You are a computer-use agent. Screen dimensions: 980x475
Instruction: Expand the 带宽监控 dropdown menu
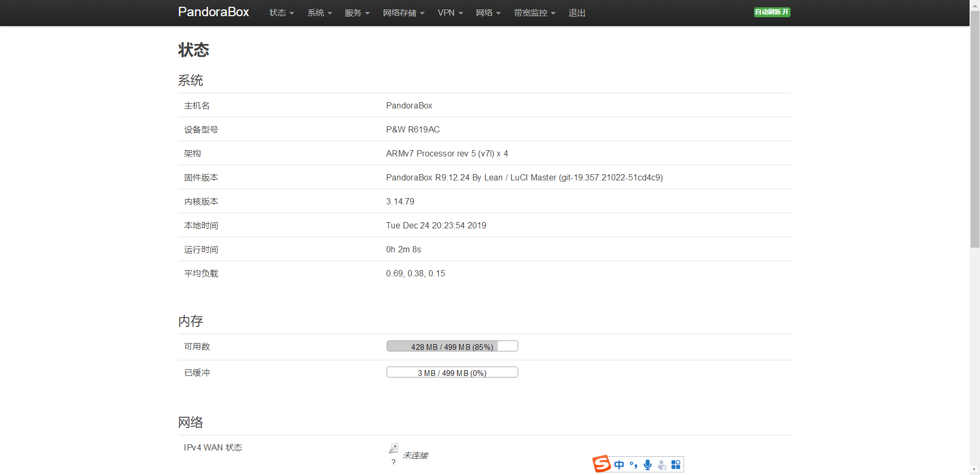click(534, 13)
